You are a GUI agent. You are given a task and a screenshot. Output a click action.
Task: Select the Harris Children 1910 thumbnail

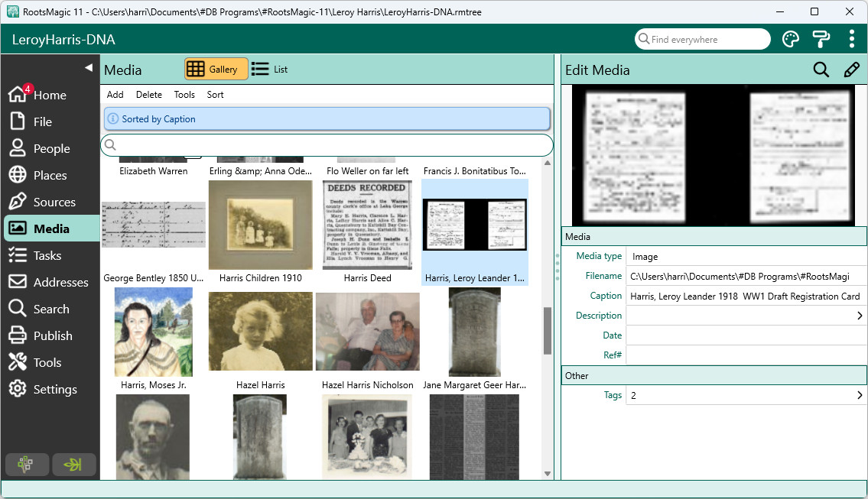tap(260, 225)
